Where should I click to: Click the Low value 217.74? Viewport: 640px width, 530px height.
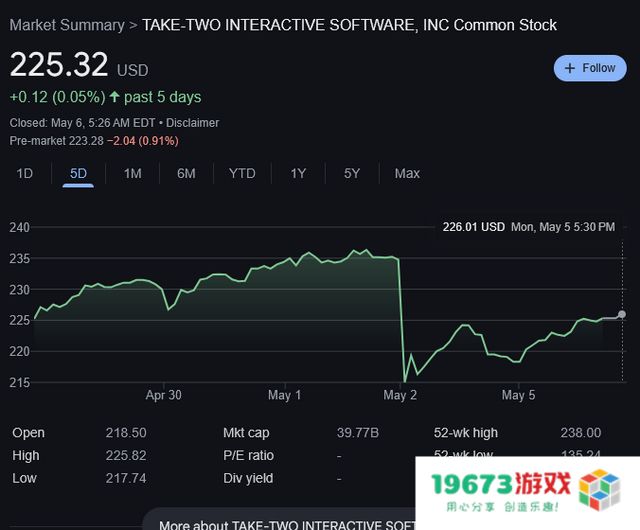(126, 478)
